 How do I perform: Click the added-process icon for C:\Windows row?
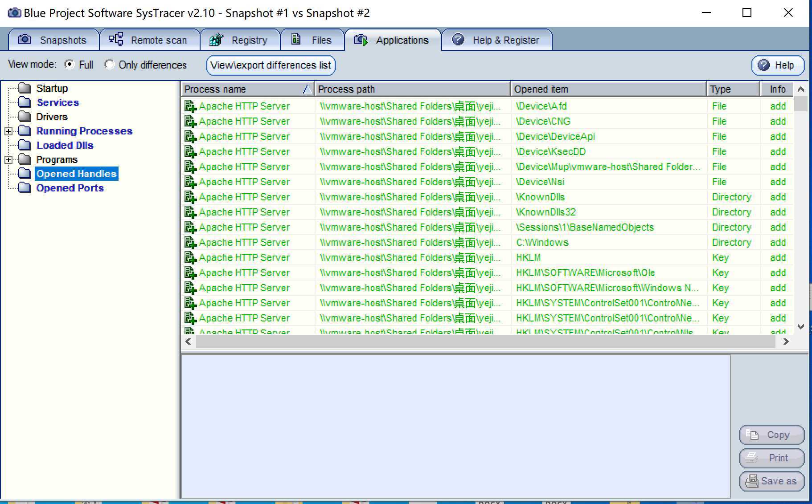click(190, 243)
